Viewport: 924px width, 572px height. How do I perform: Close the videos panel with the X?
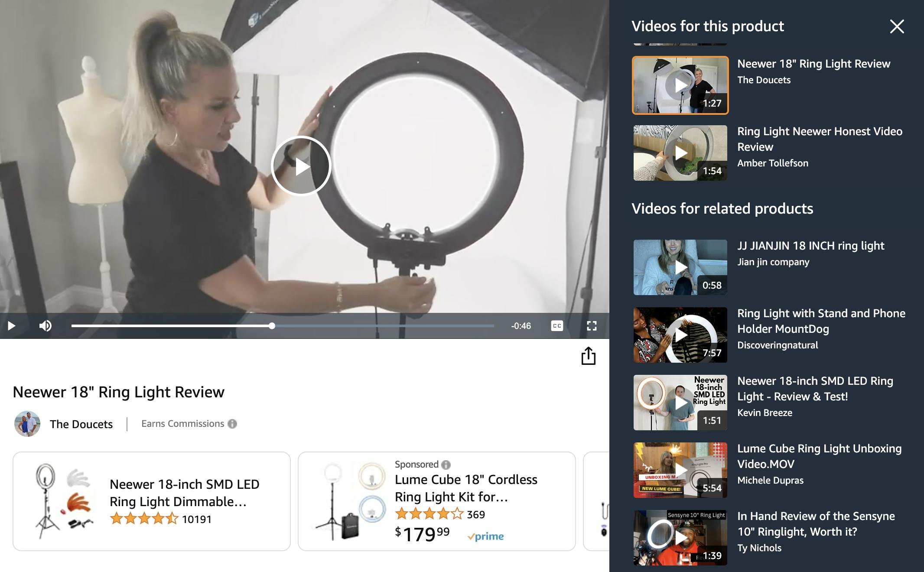click(897, 26)
